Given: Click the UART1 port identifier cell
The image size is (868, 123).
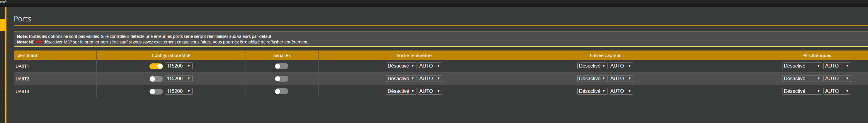Looking at the screenshot, I should (x=22, y=66).
